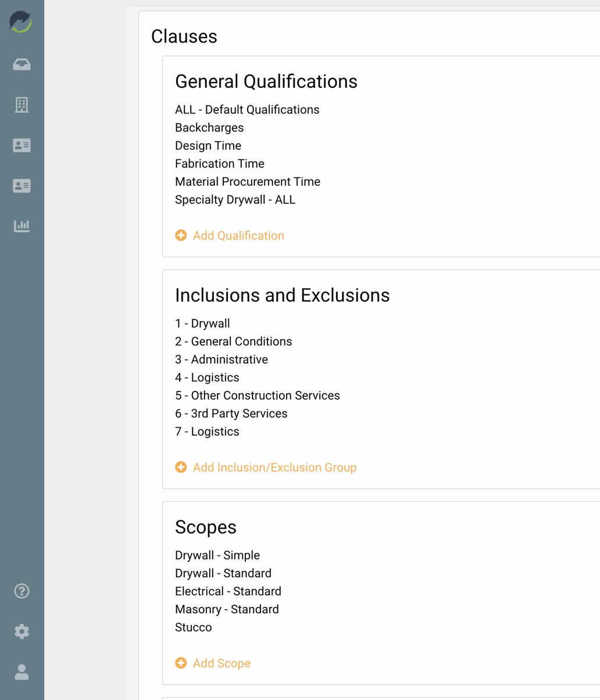The height and width of the screenshot is (700, 600).
Task: Select the Backcharges qualification
Action: (209, 127)
